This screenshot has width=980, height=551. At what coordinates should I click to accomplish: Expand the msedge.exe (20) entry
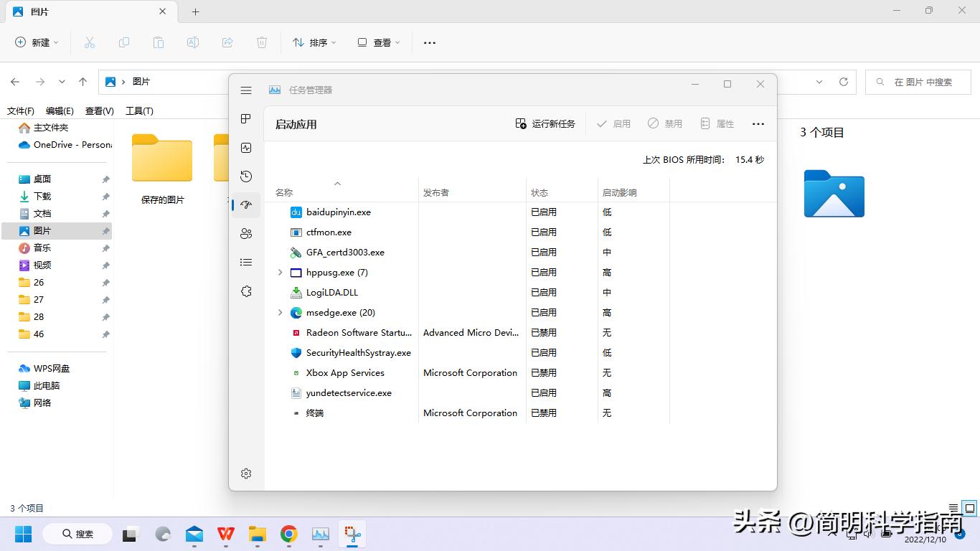tap(280, 312)
